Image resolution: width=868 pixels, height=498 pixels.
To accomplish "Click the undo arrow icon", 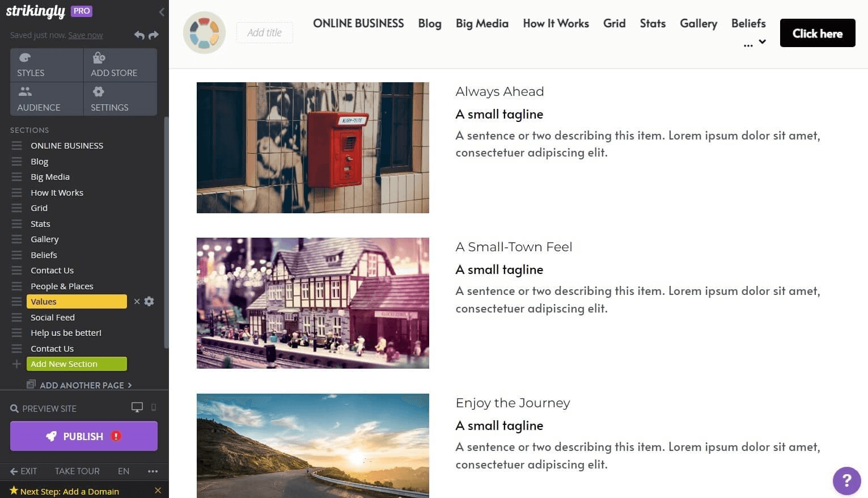I will (139, 35).
